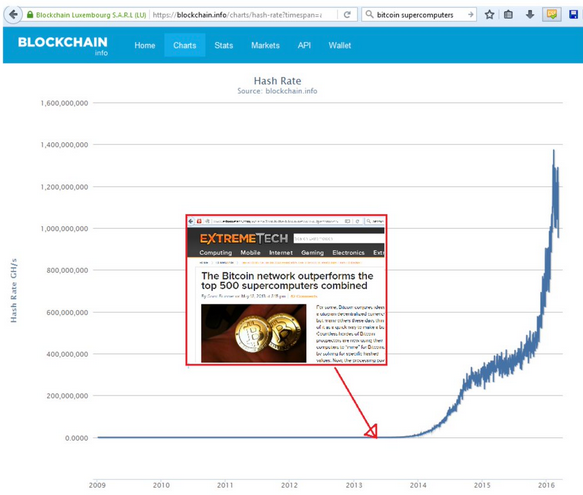Open the bookmarks list clipboard icon
583x495 pixels.
(508, 15)
